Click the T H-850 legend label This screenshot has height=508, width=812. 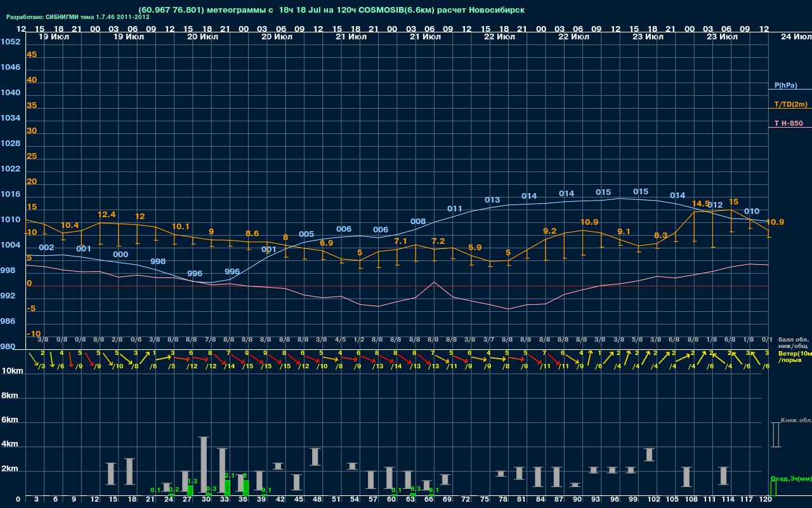point(789,123)
